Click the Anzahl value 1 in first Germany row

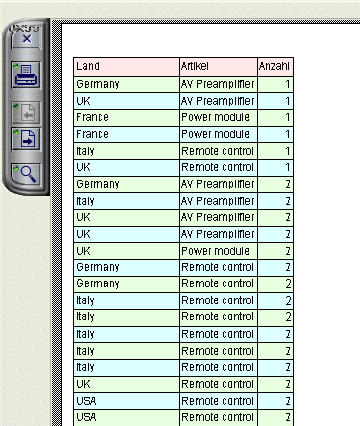click(x=275, y=84)
